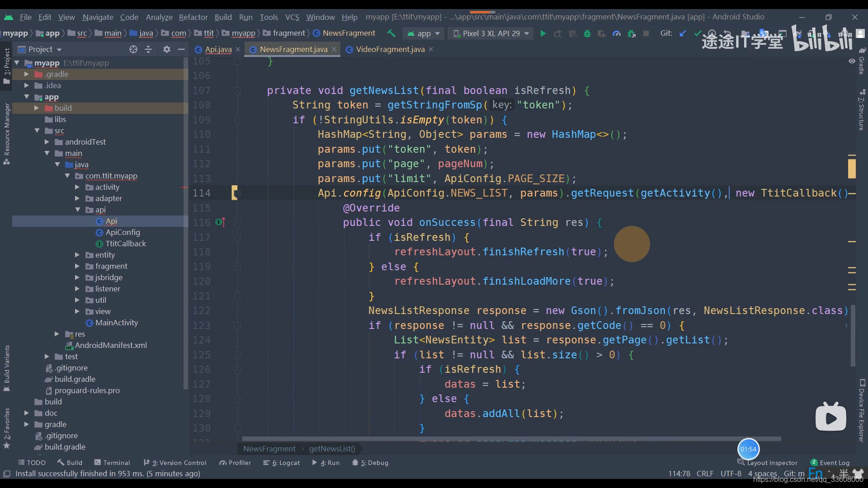
Task: Click the Make Project hammer icon
Action: click(x=391, y=33)
